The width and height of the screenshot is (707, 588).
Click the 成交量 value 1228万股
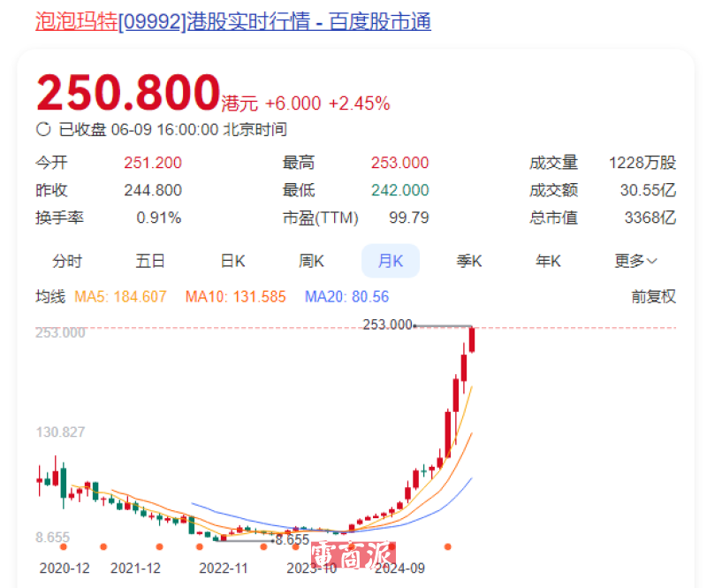point(642,163)
